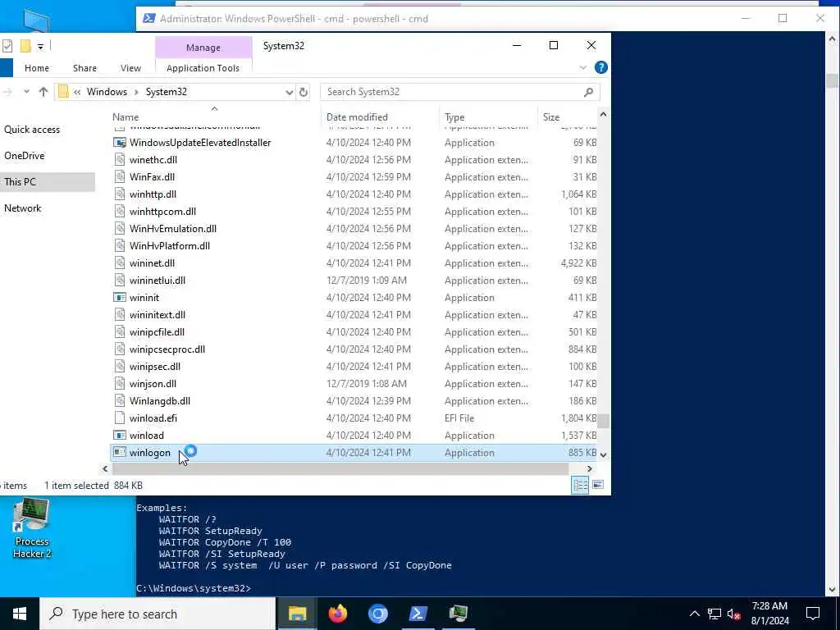Launch Firefox from the taskbar

point(337,614)
